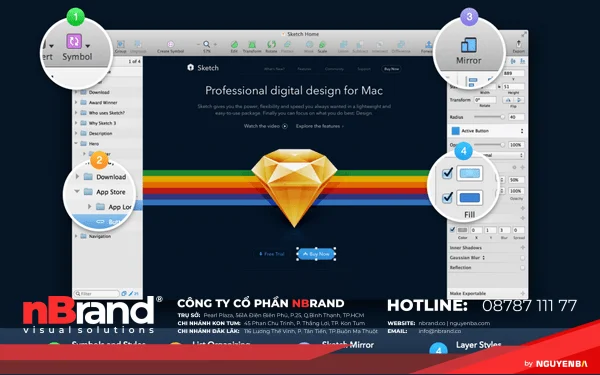Add a new fill with plus icon
Image resolution: width=600 pixels, height=375 pixels.
[522, 168]
